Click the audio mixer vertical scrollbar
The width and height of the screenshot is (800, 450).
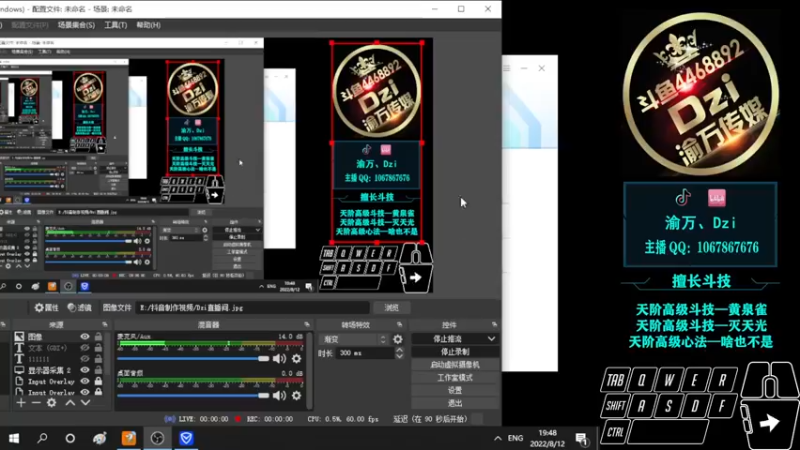click(x=309, y=370)
